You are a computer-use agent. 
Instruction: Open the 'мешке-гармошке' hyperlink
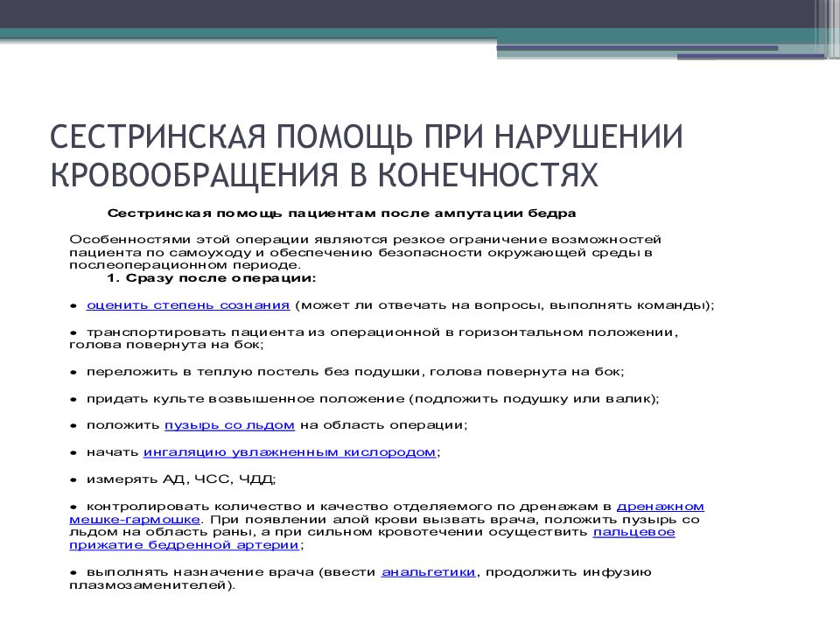click(136, 518)
